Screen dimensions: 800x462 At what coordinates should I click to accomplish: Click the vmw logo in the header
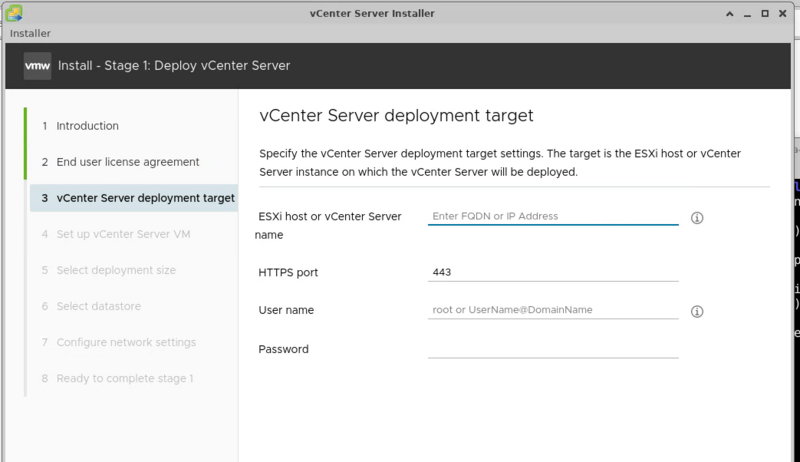point(37,66)
